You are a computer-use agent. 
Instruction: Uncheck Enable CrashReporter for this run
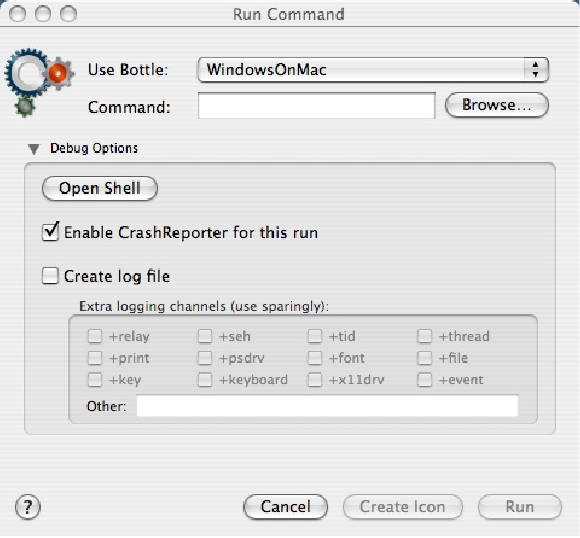(x=50, y=232)
